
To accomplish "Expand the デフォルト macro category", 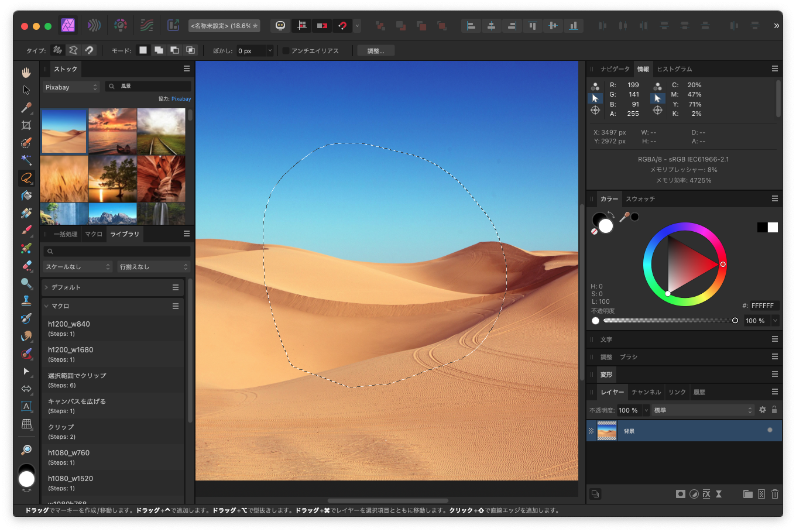I will [46, 287].
